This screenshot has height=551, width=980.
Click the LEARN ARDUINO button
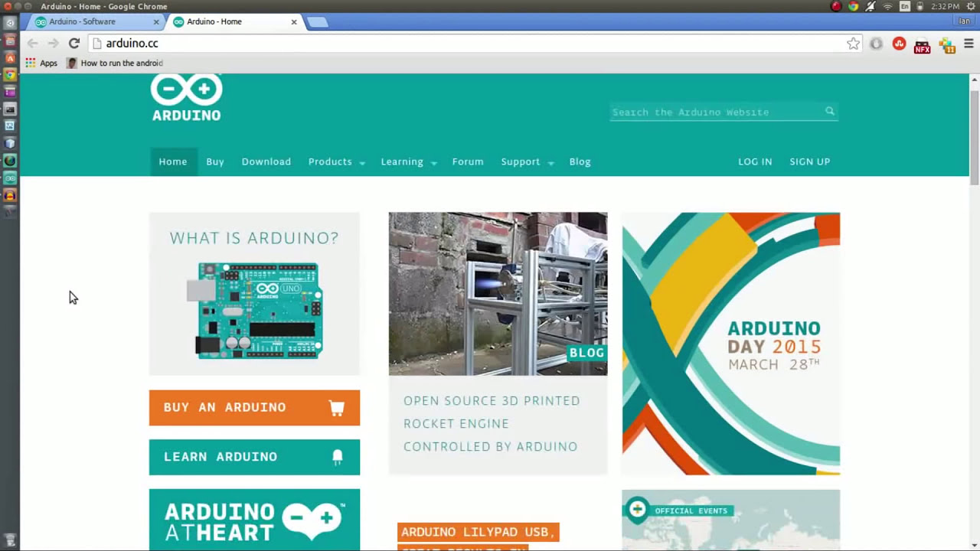254,457
